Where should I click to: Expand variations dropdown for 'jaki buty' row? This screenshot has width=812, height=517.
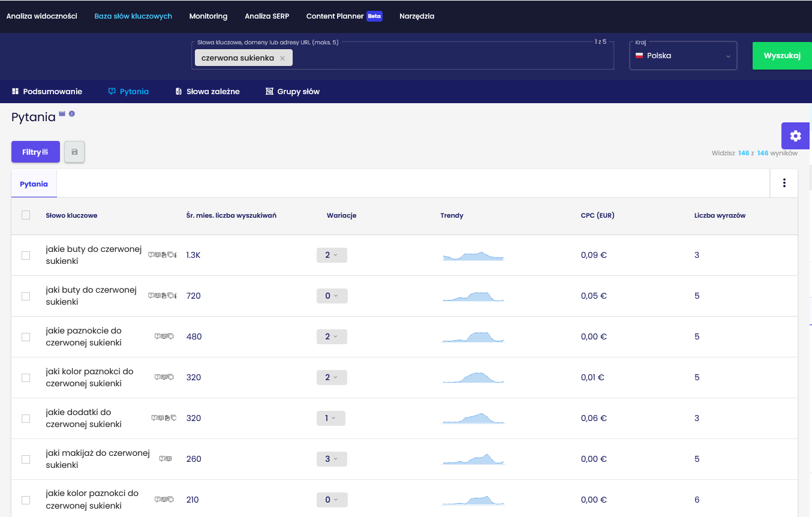tap(332, 296)
